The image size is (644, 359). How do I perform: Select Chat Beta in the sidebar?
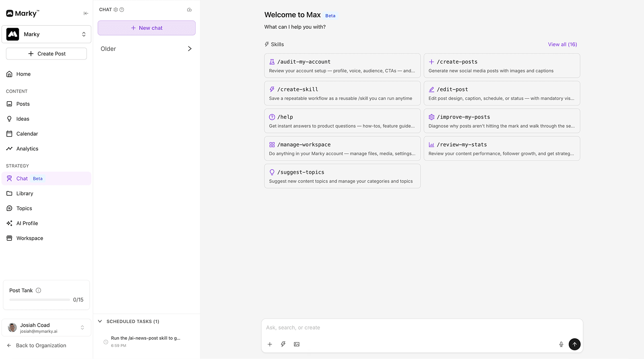(46, 178)
